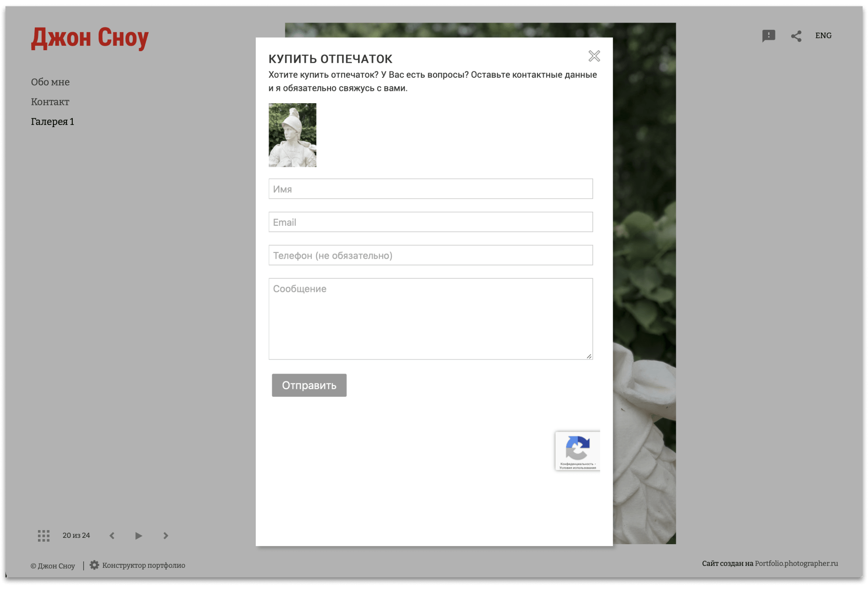Click the Имя input field
The width and height of the screenshot is (868, 589).
pyautogui.click(x=430, y=189)
